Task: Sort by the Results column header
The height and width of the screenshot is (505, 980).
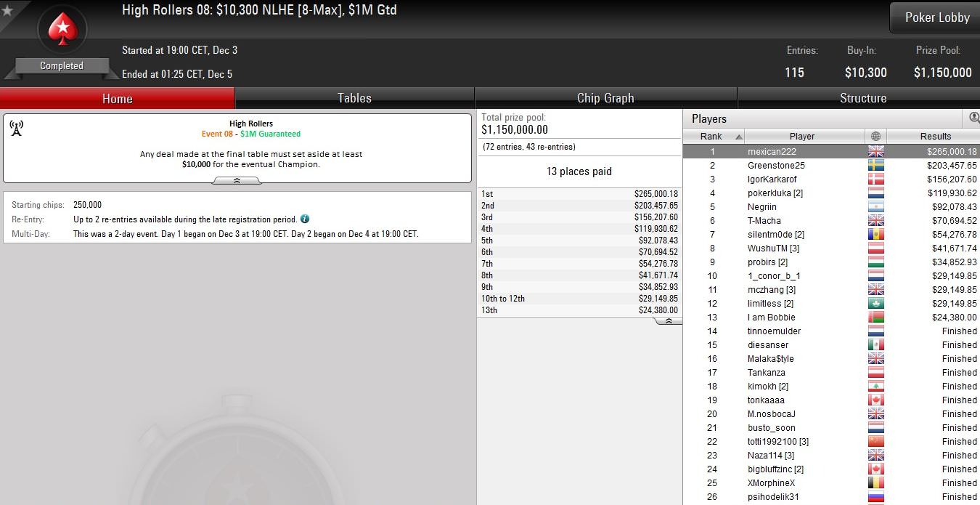Action: tap(935, 136)
